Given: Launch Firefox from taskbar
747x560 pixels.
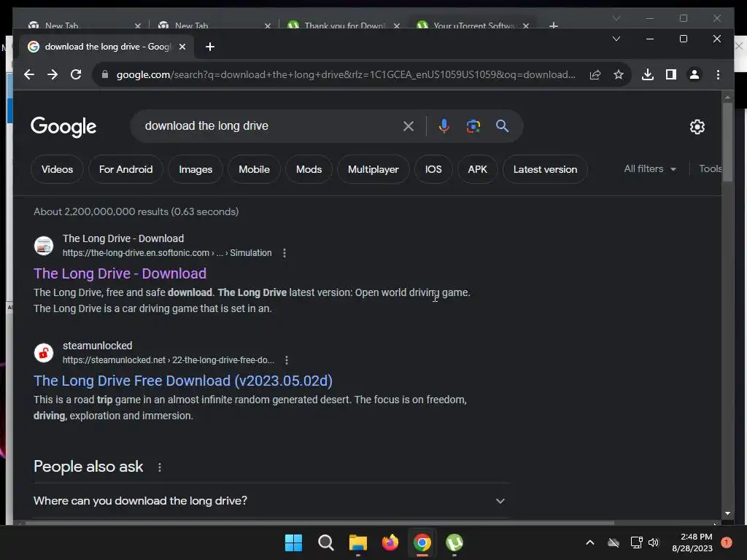Looking at the screenshot, I should pos(390,542).
